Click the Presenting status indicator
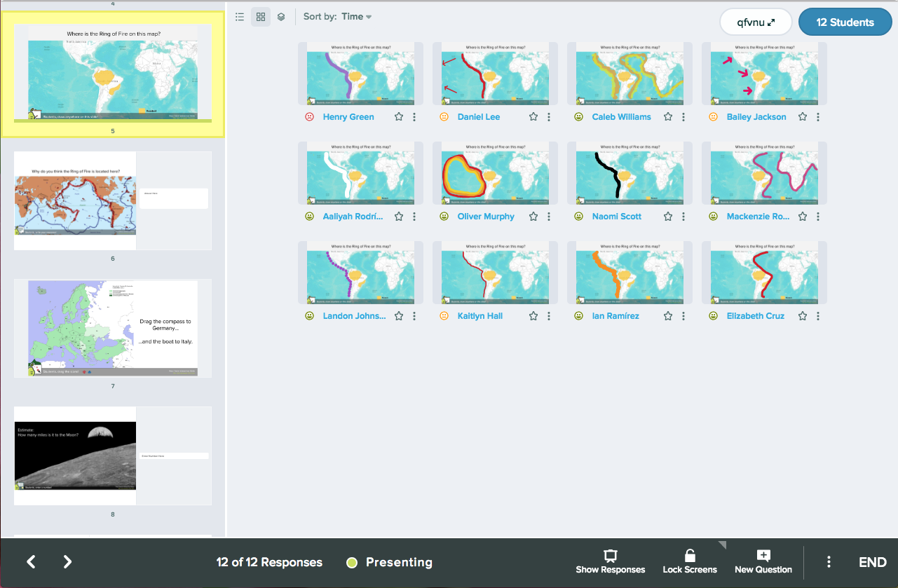Screen dimensions: 898x588 pos(388,561)
